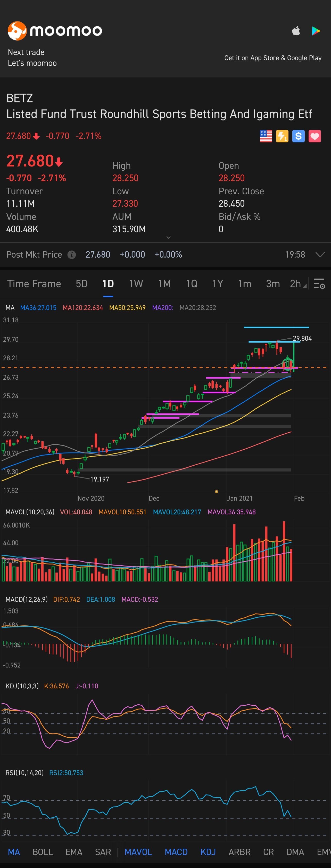Tap the yellow lightning bolt icon

pyautogui.click(x=282, y=136)
